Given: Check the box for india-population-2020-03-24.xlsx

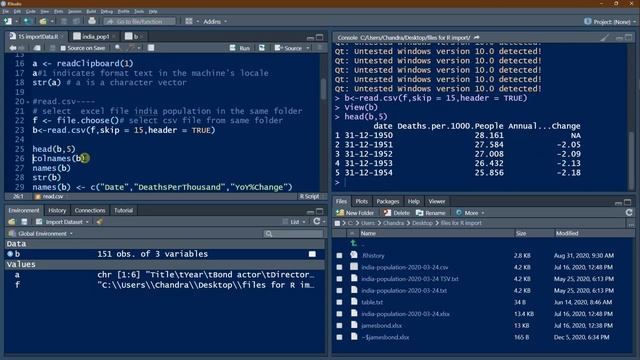Looking at the screenshot, I should pyautogui.click(x=339, y=314).
